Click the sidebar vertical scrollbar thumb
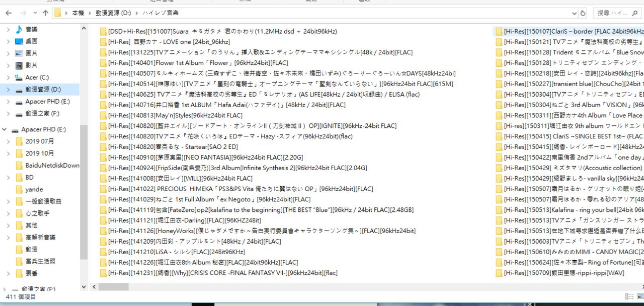 (x=84, y=192)
